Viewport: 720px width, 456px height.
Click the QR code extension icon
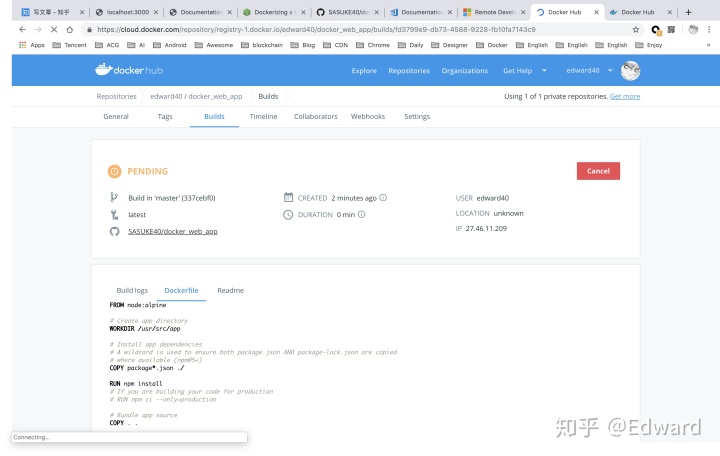(x=671, y=29)
